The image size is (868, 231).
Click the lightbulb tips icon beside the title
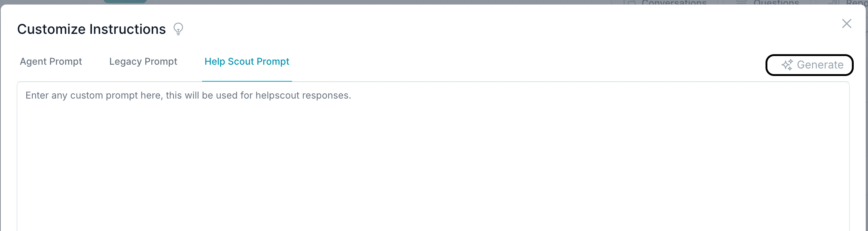pyautogui.click(x=178, y=29)
